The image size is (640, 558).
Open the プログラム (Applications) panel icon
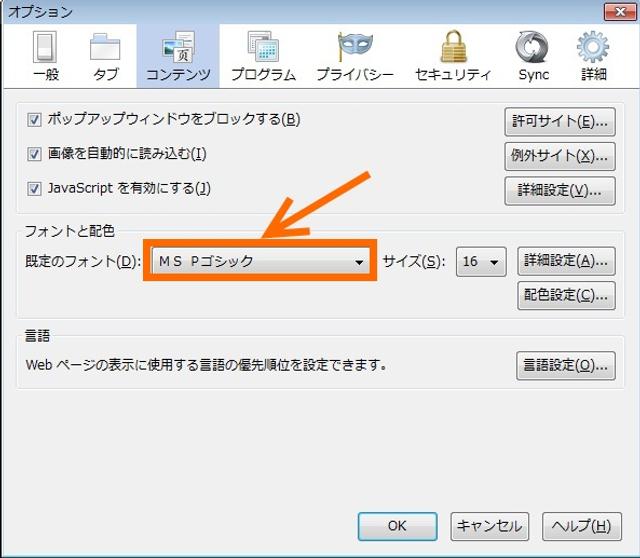pos(263,56)
